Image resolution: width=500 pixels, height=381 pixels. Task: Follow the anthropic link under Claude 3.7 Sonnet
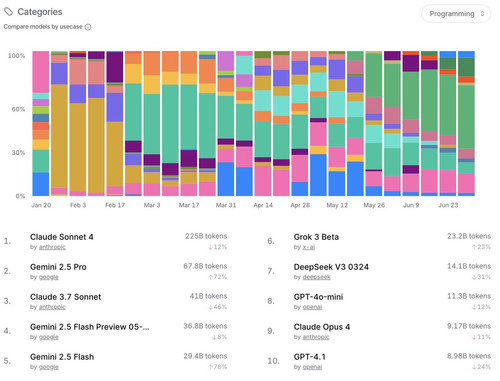click(52, 307)
